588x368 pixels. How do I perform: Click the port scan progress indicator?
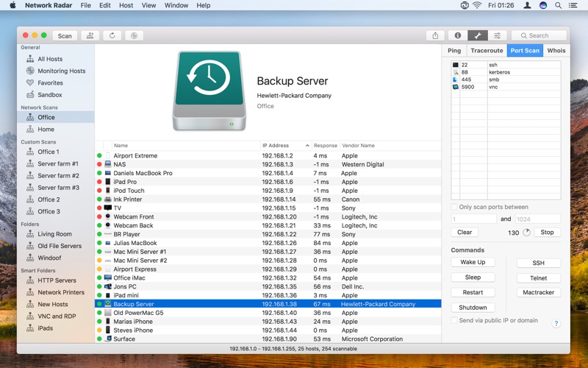pos(526,233)
